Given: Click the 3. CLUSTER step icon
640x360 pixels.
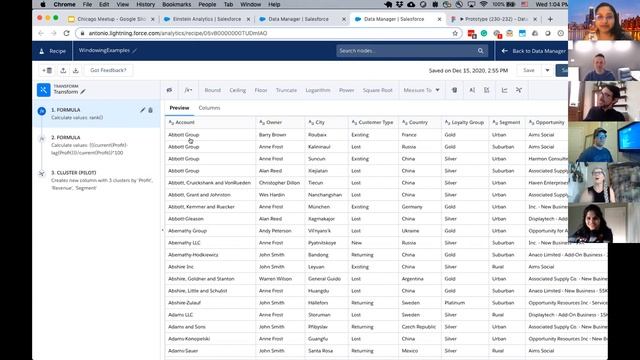Looking at the screenshot, I should click(x=42, y=173).
